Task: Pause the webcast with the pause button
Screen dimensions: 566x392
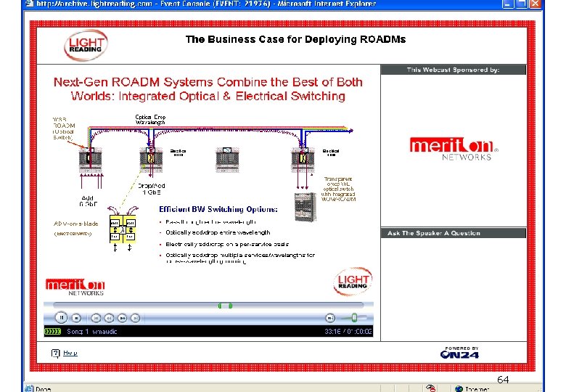Action: point(62,318)
